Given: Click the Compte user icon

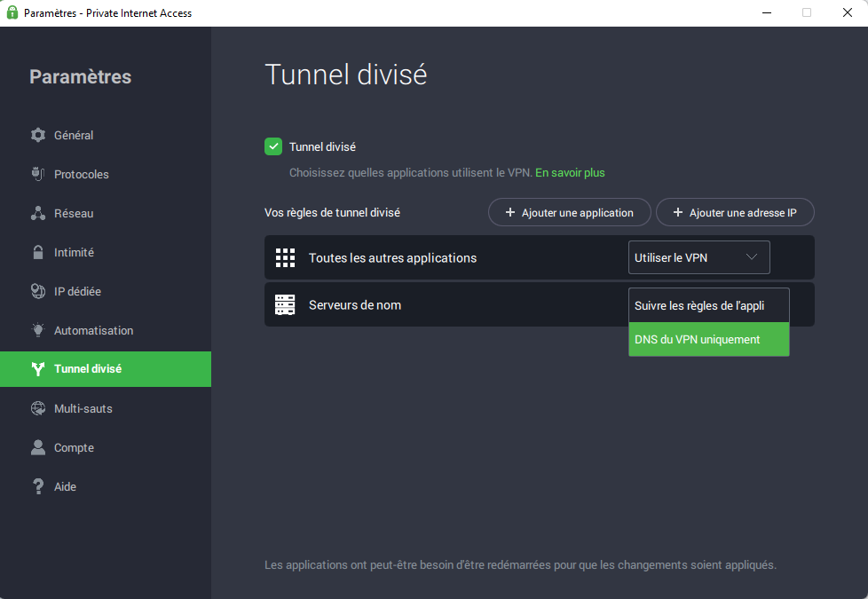Looking at the screenshot, I should click(x=37, y=447).
